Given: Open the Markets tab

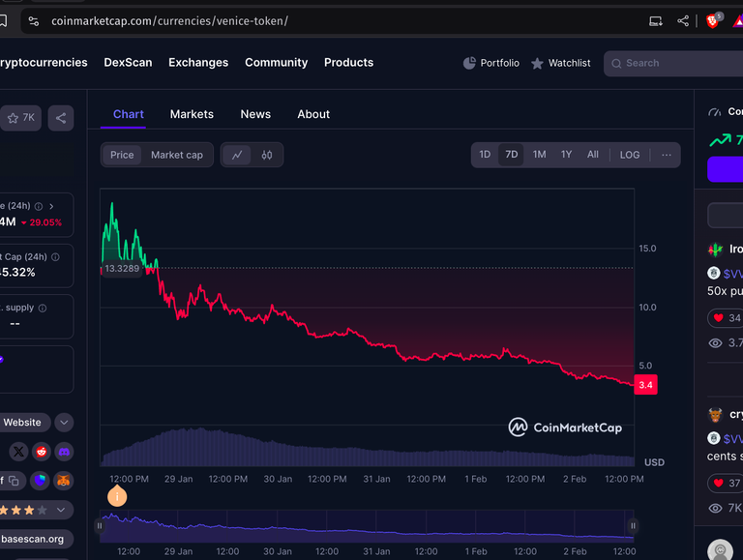Looking at the screenshot, I should [x=192, y=114].
